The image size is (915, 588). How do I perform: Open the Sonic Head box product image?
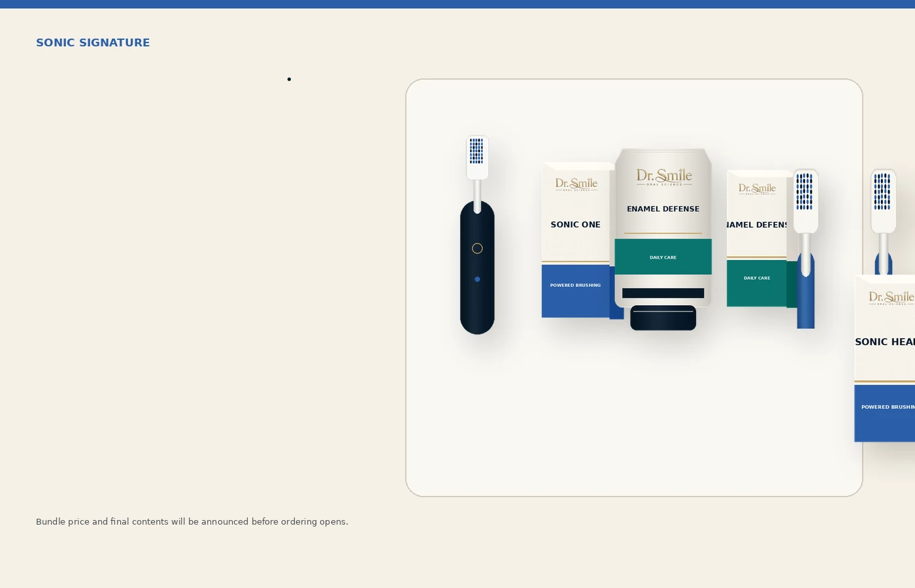point(885,359)
